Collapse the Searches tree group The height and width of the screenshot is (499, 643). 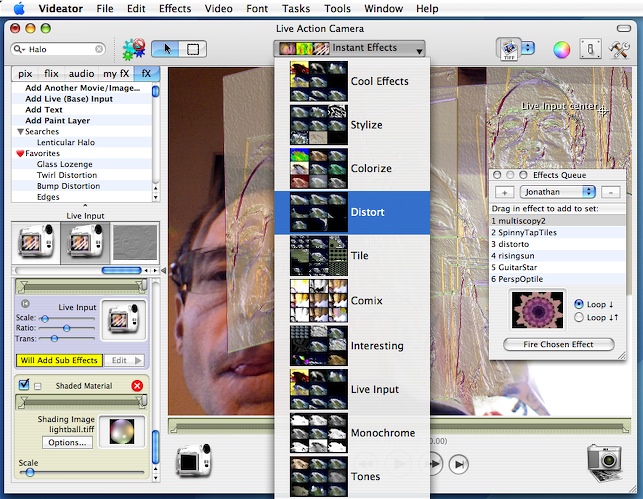[21, 132]
